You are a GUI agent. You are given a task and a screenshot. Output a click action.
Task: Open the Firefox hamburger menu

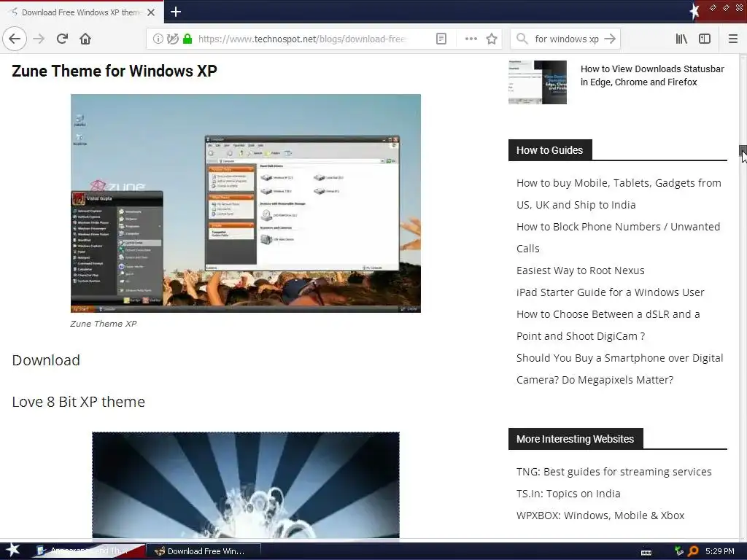coord(733,39)
